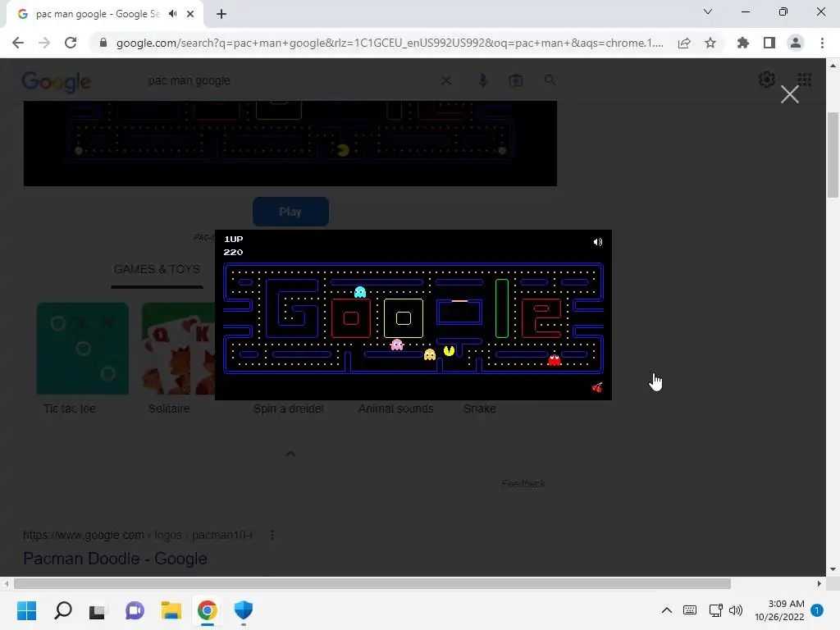Open Windows Security shield on taskbar
The image size is (840, 630).
pos(243,610)
